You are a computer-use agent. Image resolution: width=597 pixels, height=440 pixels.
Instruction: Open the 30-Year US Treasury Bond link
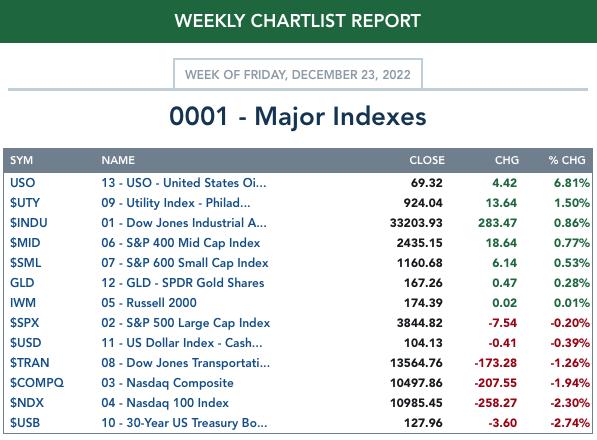pos(184,422)
